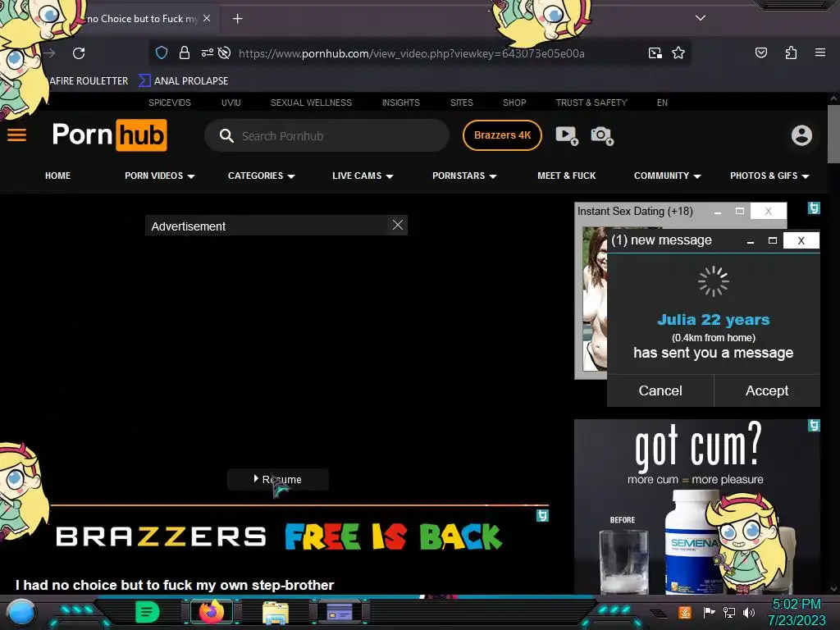Reload the current page in Firefox
Viewport: 840px width, 630px height.
point(79,53)
